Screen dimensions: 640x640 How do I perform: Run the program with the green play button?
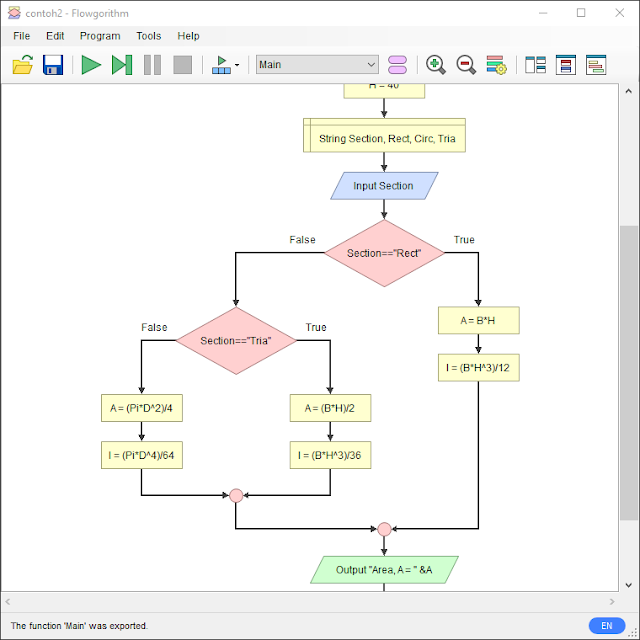tap(91, 64)
